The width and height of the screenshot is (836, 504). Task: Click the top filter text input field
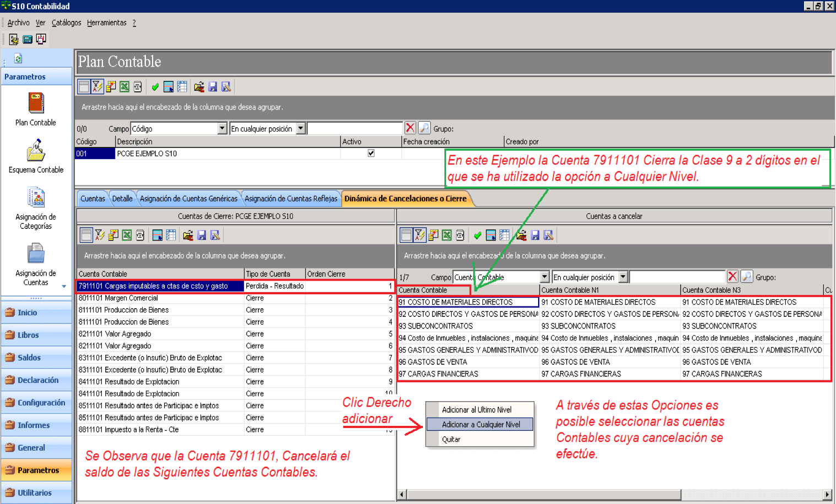tap(355, 128)
